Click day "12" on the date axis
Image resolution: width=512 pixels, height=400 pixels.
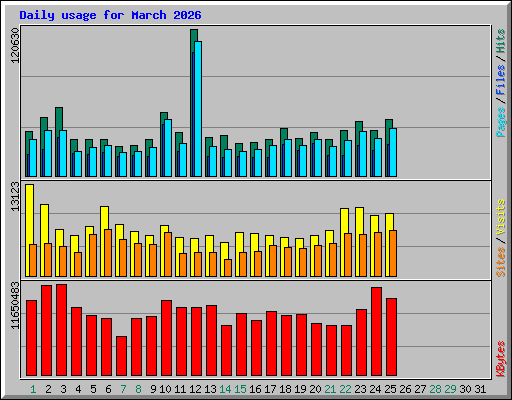pos(195,389)
